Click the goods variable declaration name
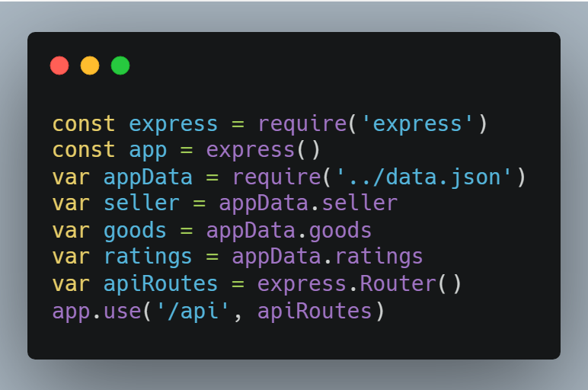 135,231
